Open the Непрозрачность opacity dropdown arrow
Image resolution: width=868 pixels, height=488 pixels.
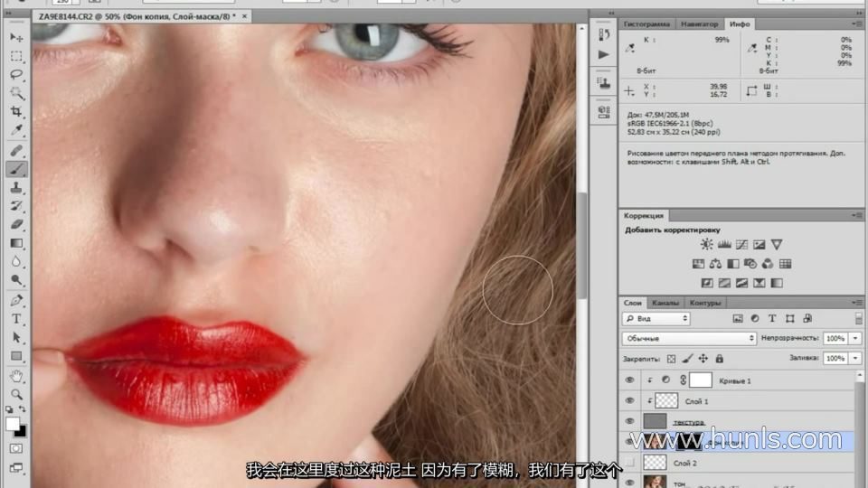point(855,338)
